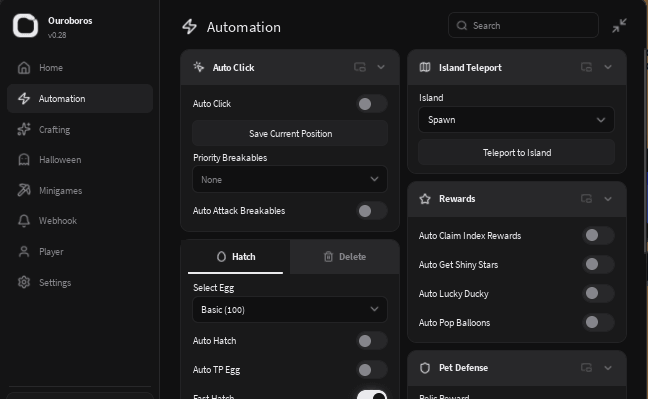Click Save Current Position button
Image resolution: width=648 pixels, height=399 pixels.
[x=290, y=134]
